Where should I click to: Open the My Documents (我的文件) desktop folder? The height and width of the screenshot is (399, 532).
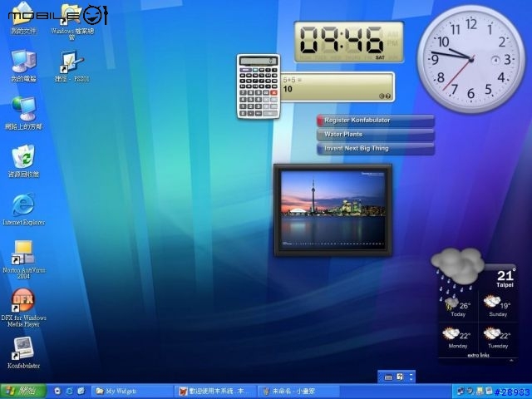[x=23, y=17]
